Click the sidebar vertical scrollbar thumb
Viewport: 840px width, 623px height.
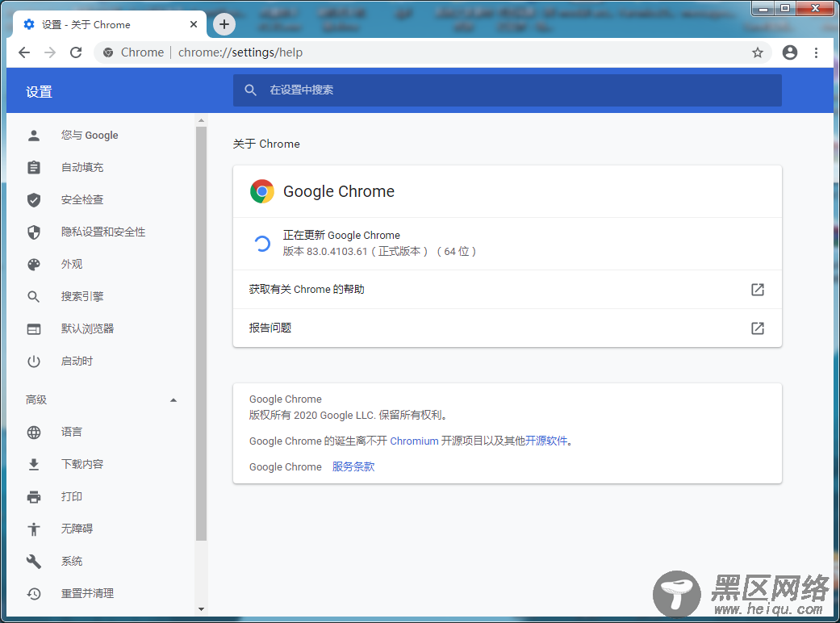click(x=202, y=334)
